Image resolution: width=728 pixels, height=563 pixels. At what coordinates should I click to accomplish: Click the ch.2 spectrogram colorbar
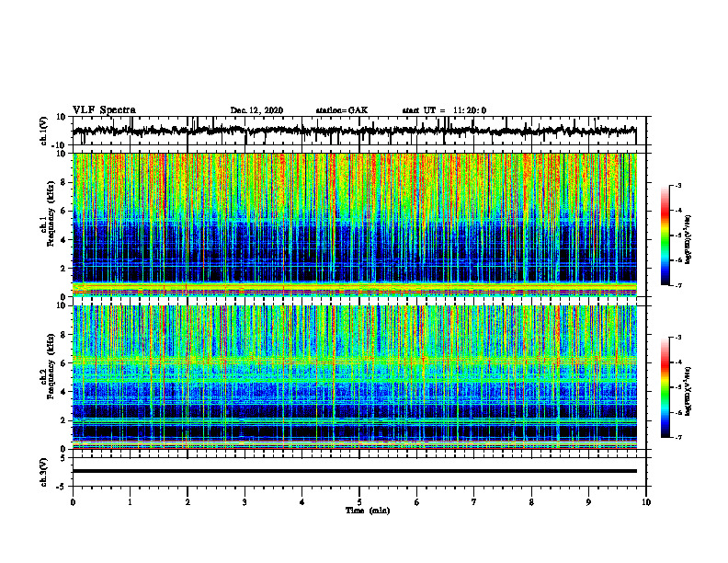tap(665, 387)
